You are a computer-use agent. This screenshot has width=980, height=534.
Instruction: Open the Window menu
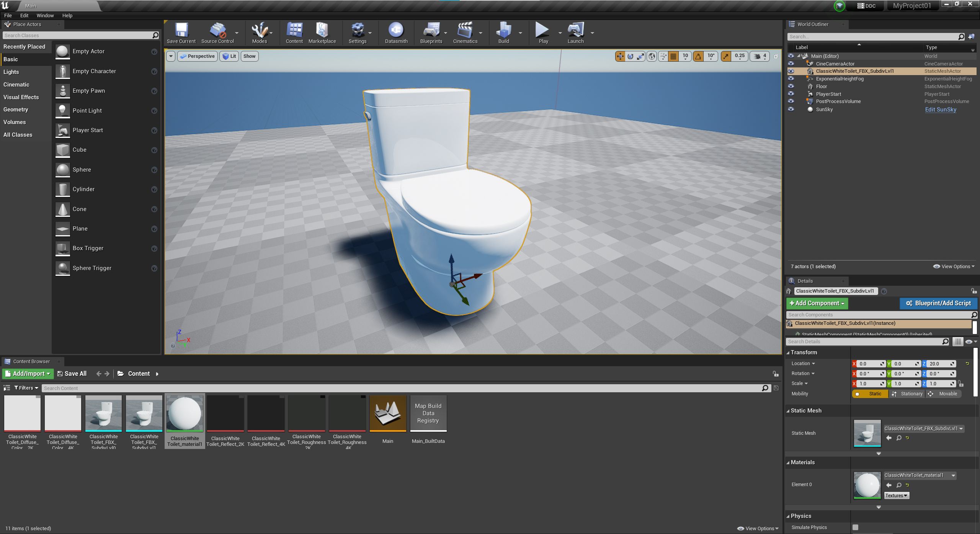click(x=45, y=15)
